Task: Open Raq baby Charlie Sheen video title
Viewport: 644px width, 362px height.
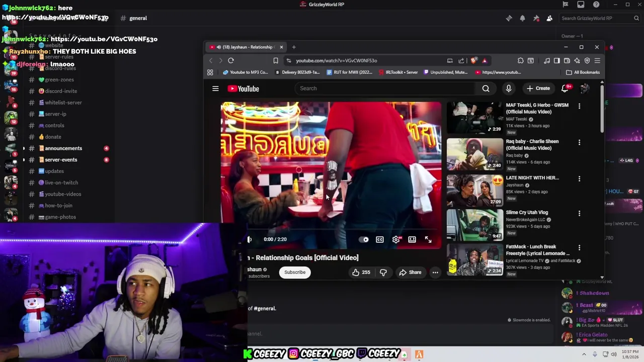Action: (532, 145)
